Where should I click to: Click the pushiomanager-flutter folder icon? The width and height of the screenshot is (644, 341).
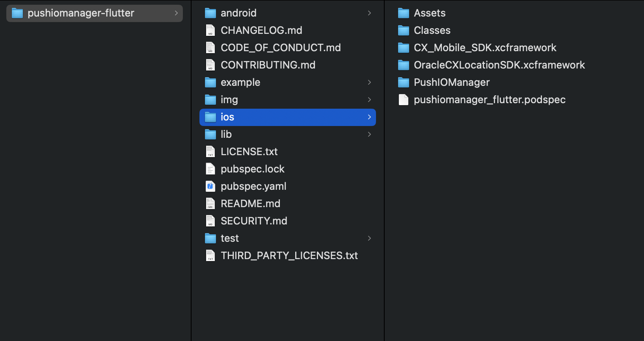coord(17,13)
